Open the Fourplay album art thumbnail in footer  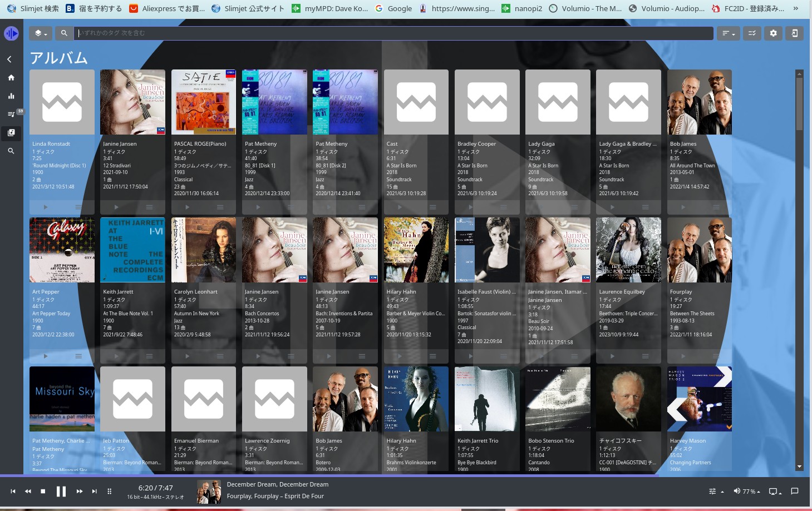point(209,491)
